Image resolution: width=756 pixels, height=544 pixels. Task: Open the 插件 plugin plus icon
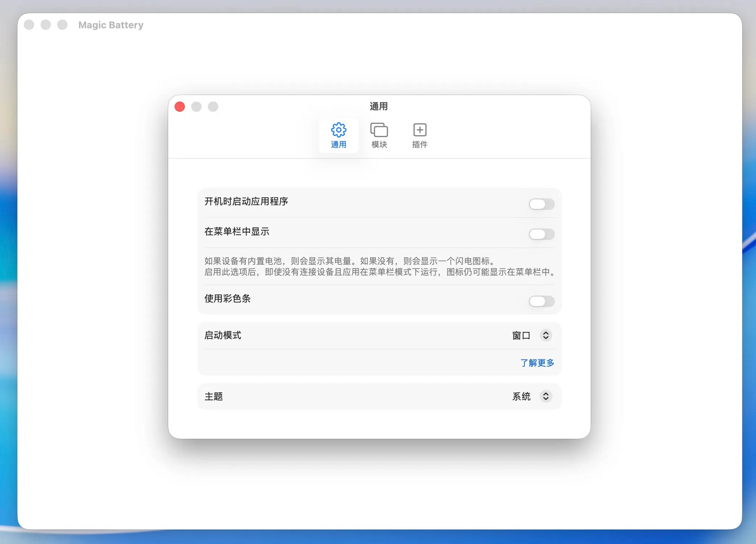420,130
